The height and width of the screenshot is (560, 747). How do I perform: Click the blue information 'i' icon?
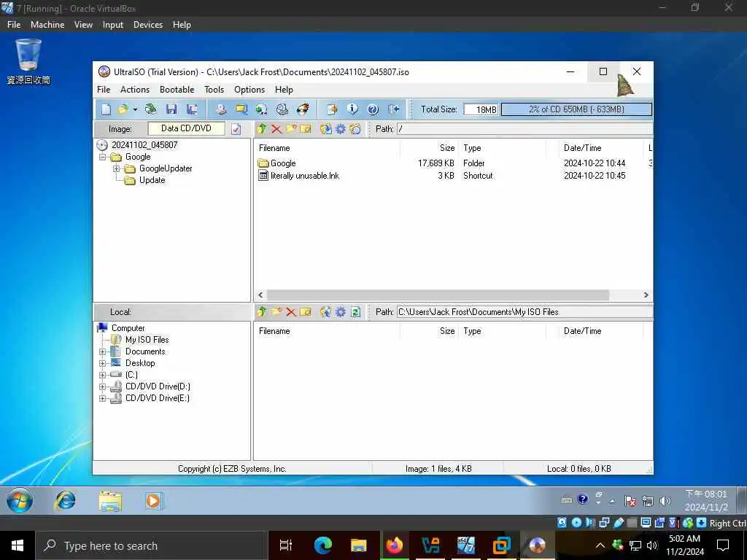[x=352, y=109]
